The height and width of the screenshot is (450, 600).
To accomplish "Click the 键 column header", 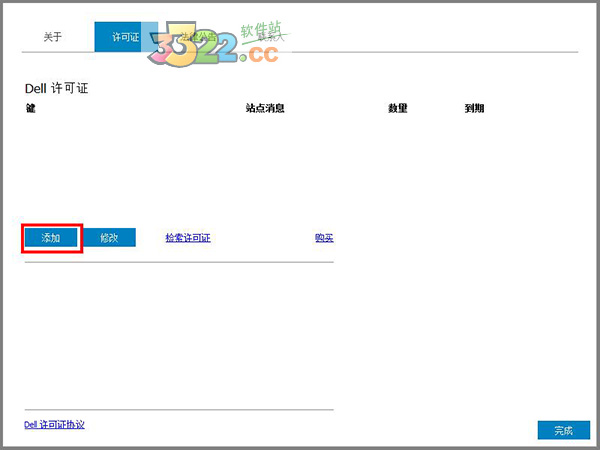I will (31, 108).
